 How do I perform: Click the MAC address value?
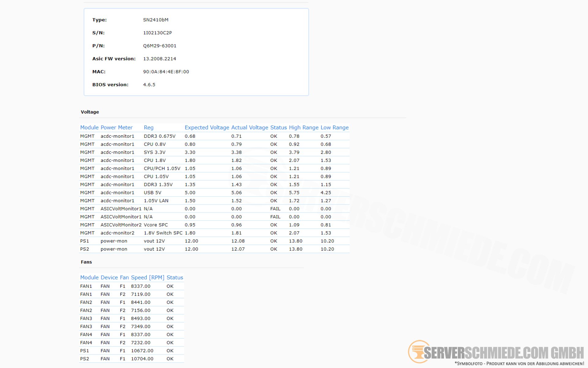(x=166, y=72)
